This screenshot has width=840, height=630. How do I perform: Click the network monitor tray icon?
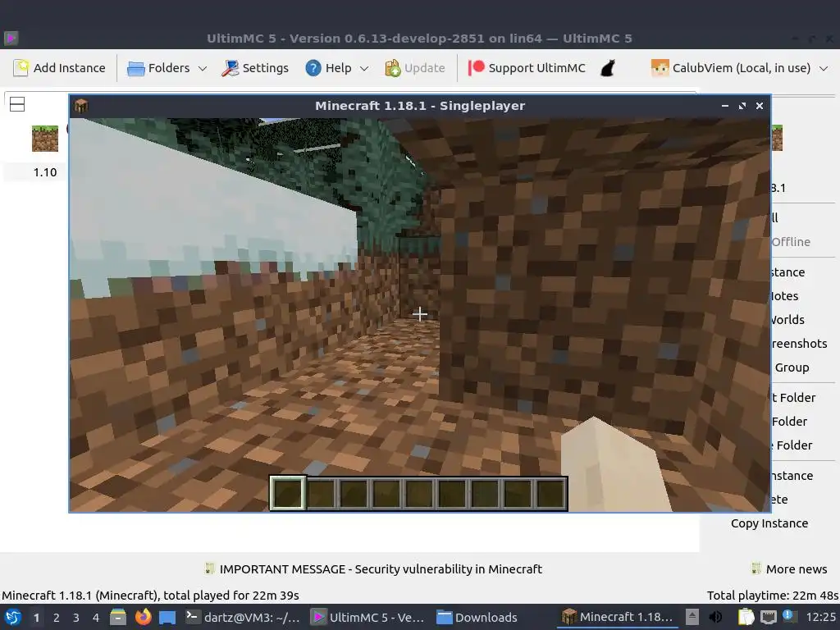click(x=768, y=617)
